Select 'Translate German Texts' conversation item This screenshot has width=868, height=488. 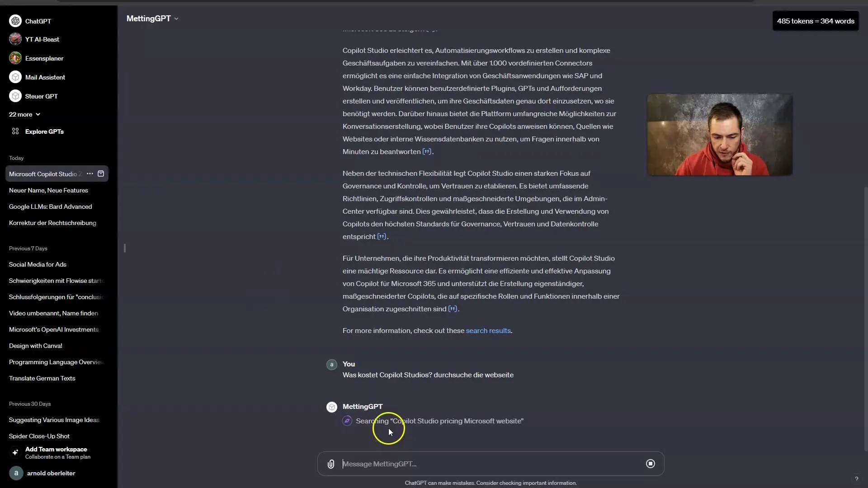pos(43,378)
